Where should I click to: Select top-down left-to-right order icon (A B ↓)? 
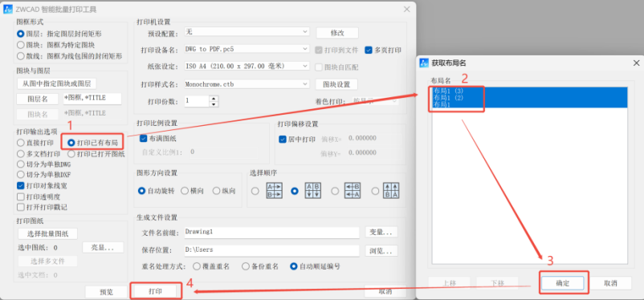click(x=313, y=191)
